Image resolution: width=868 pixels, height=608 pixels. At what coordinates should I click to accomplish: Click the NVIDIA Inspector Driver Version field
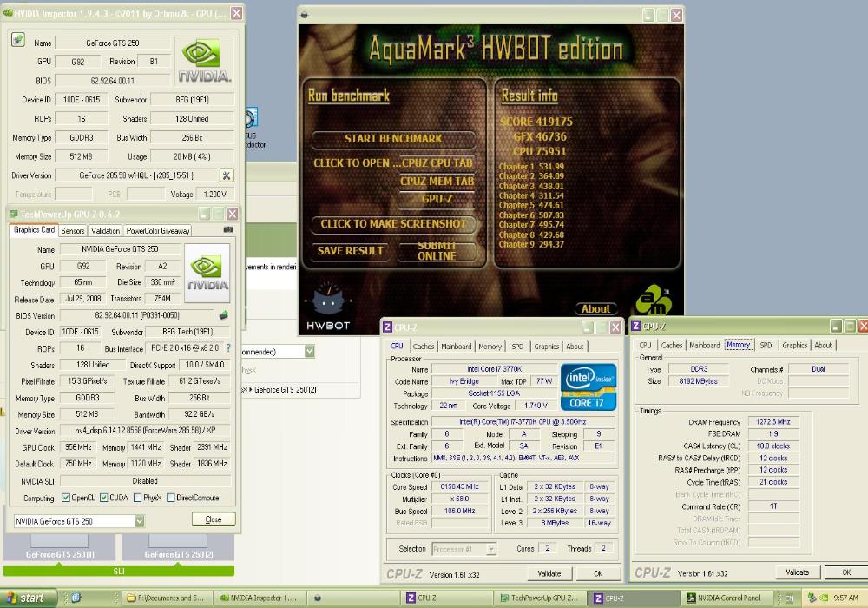click(x=136, y=175)
